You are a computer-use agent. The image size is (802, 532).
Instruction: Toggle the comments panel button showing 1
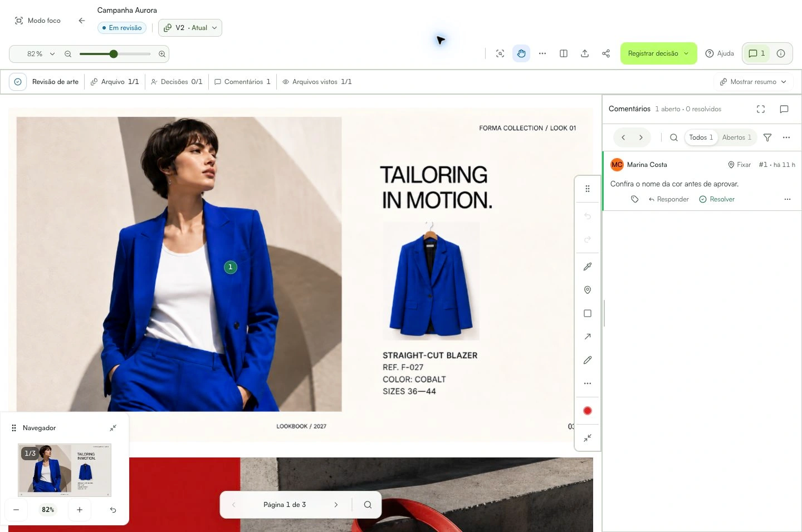point(756,53)
